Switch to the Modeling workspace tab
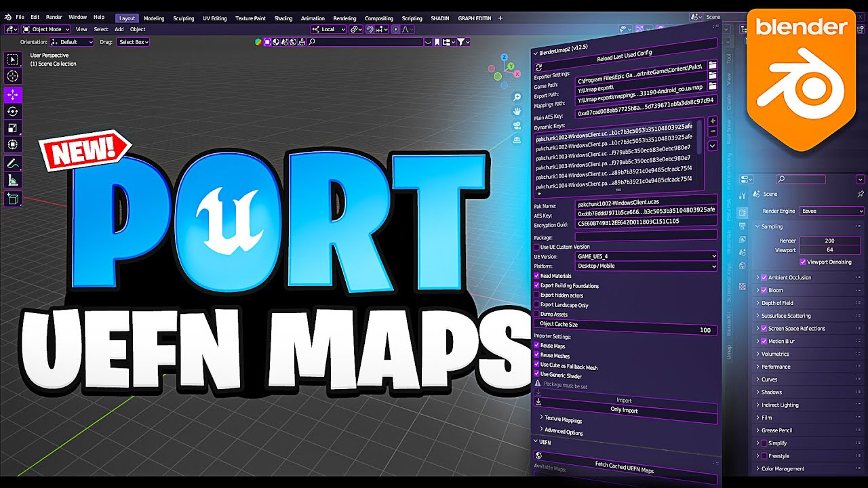This screenshot has height=488, width=868. click(154, 18)
